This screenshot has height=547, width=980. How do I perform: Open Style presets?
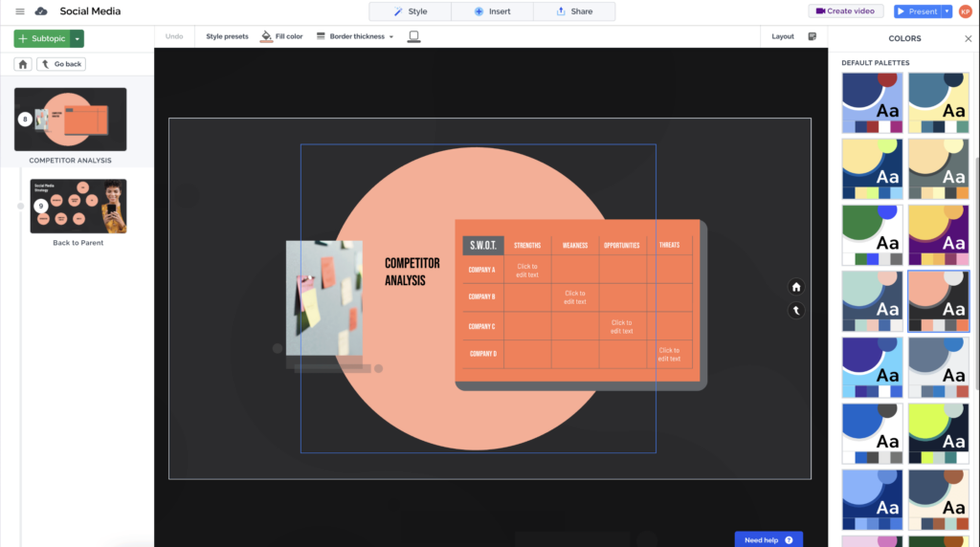pyautogui.click(x=227, y=36)
